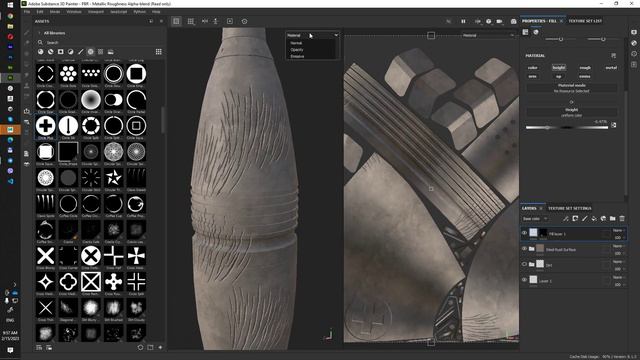
Task: Open the File menu
Action: click(x=27, y=12)
